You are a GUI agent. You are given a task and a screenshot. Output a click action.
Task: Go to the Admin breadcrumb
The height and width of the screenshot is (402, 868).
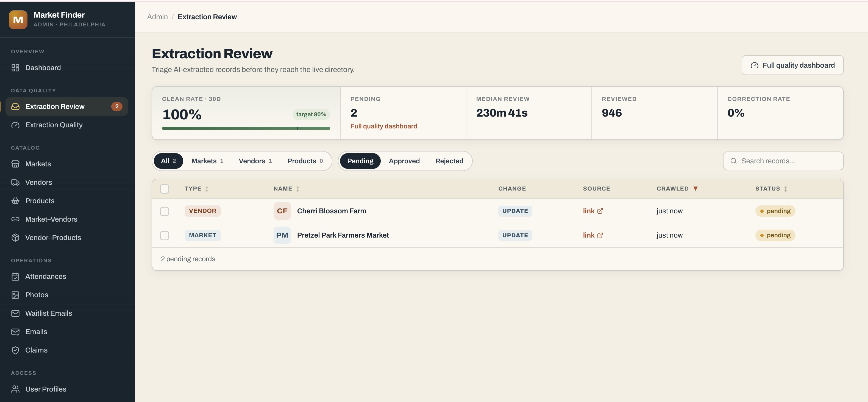pyautogui.click(x=157, y=17)
